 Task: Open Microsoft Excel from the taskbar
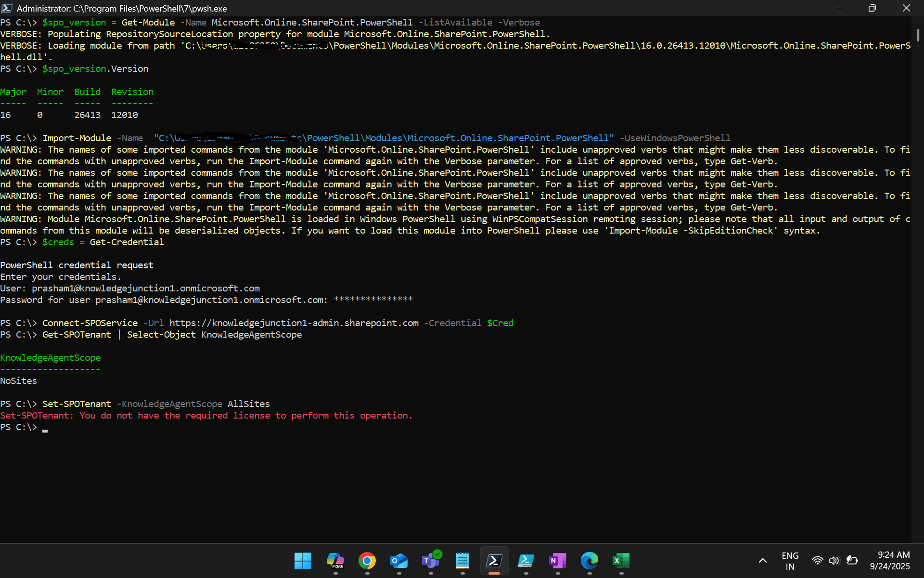coord(621,562)
